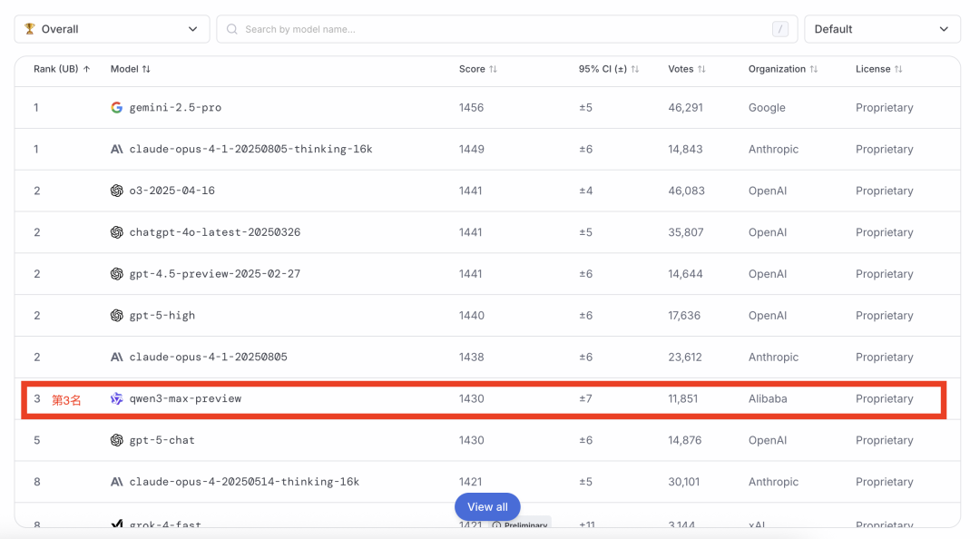This screenshot has width=980, height=539.
Task: Click ±7 confidence interval in qwen3 row
Action: (585, 398)
